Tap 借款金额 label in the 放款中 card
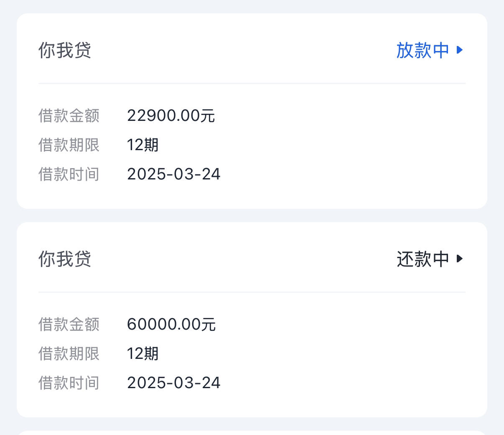 69,115
